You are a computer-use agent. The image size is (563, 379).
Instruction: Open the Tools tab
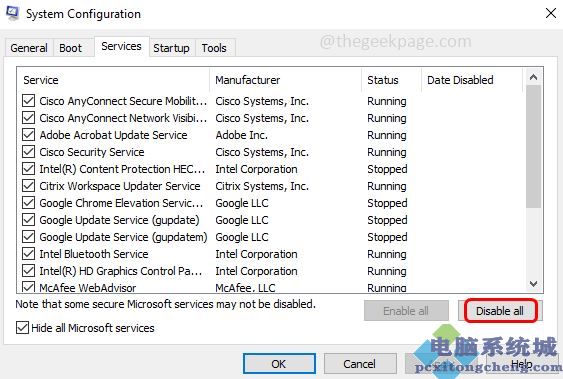pyautogui.click(x=214, y=48)
